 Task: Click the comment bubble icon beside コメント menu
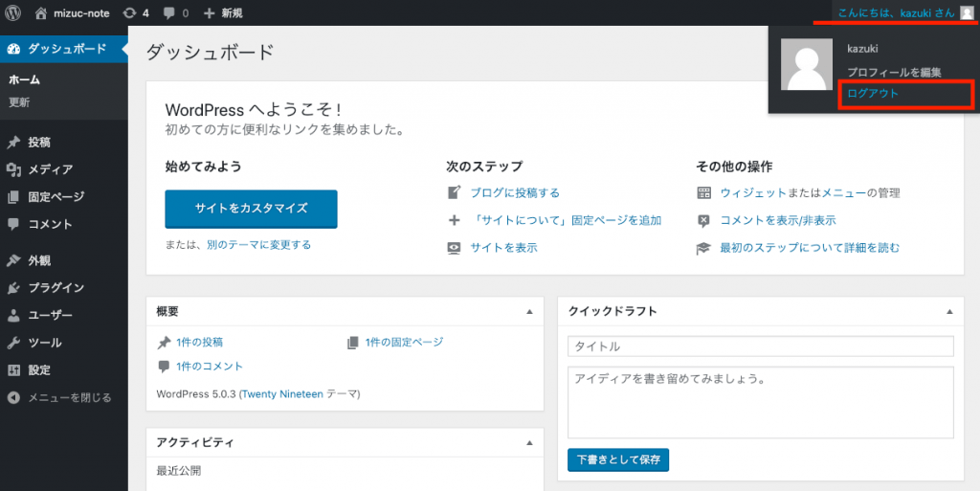[13, 224]
